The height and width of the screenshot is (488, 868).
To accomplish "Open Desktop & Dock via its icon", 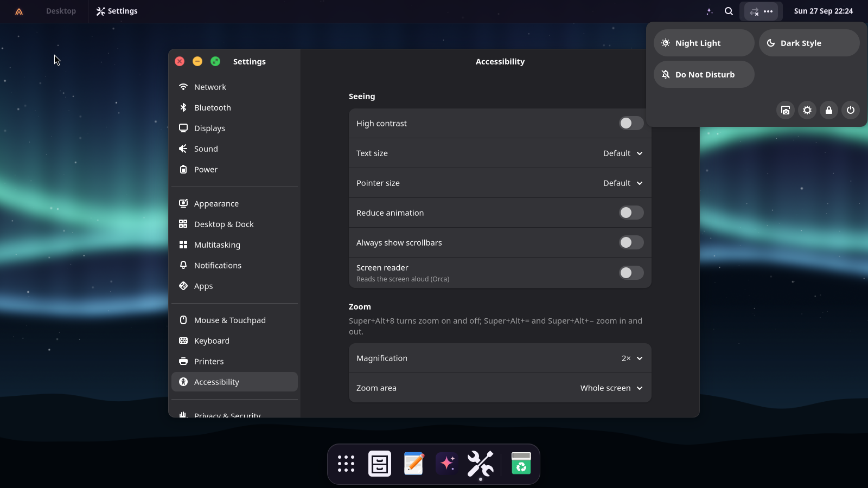I will click(183, 224).
